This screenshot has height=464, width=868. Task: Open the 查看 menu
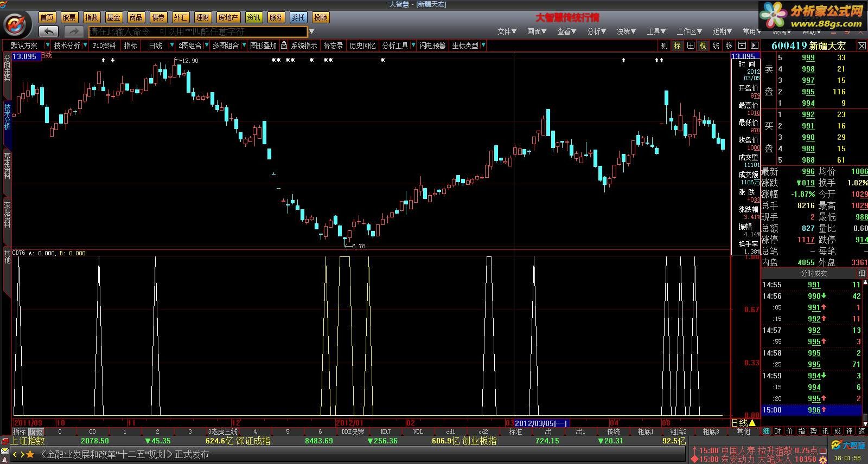coord(567,31)
